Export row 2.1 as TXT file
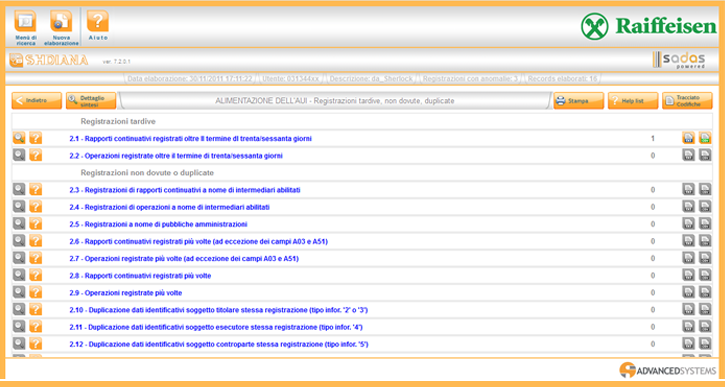The width and height of the screenshot is (725, 387). 688,138
